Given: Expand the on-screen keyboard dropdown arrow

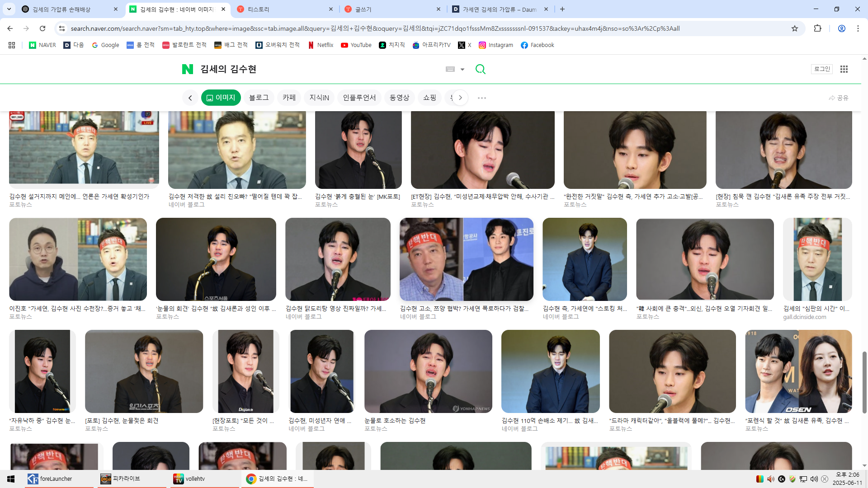Looking at the screenshot, I should 462,70.
